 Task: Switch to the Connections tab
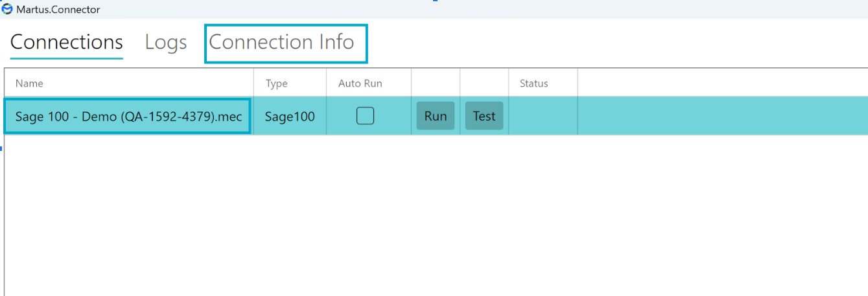67,43
